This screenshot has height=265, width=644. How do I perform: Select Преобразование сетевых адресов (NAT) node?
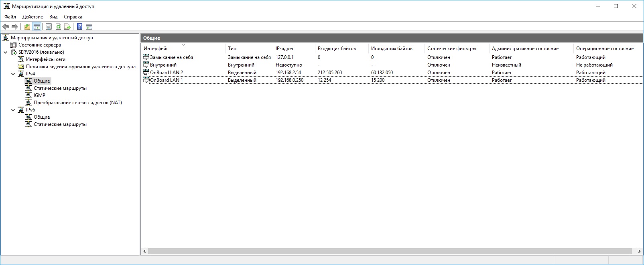pyautogui.click(x=78, y=103)
